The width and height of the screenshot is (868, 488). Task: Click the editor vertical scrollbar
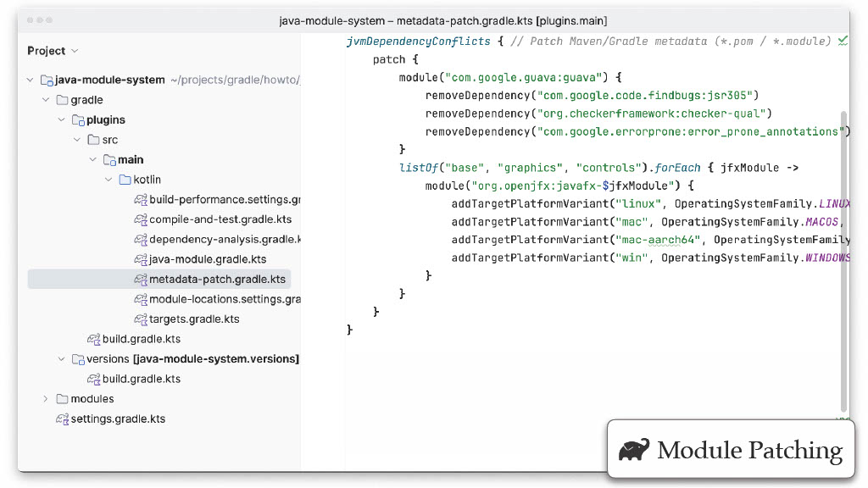843,261
